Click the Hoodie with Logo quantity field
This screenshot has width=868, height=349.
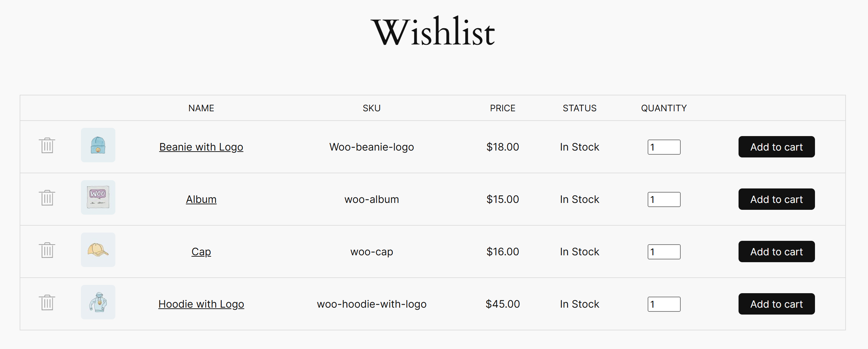pyautogui.click(x=664, y=304)
